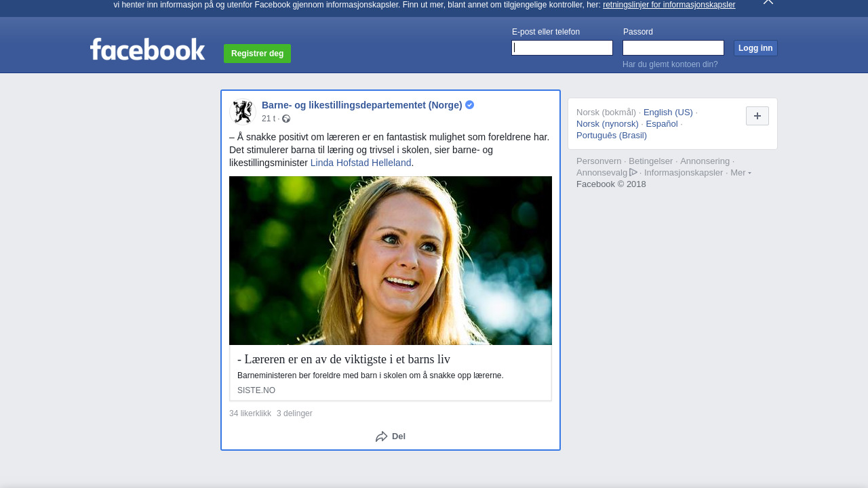868x488 pixels.
Task: Close the cookie notice banner
Action: point(768,2)
